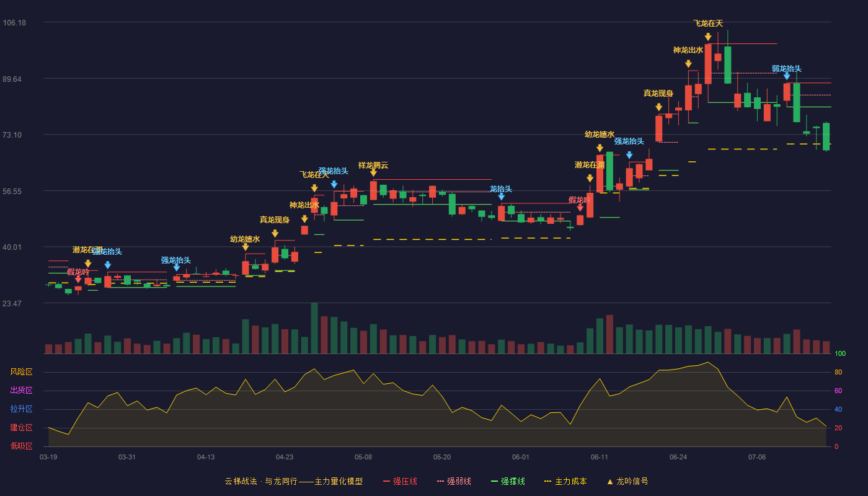The image size is (868, 496).
Task: Click the 03-19 date label
Action: click(48, 457)
